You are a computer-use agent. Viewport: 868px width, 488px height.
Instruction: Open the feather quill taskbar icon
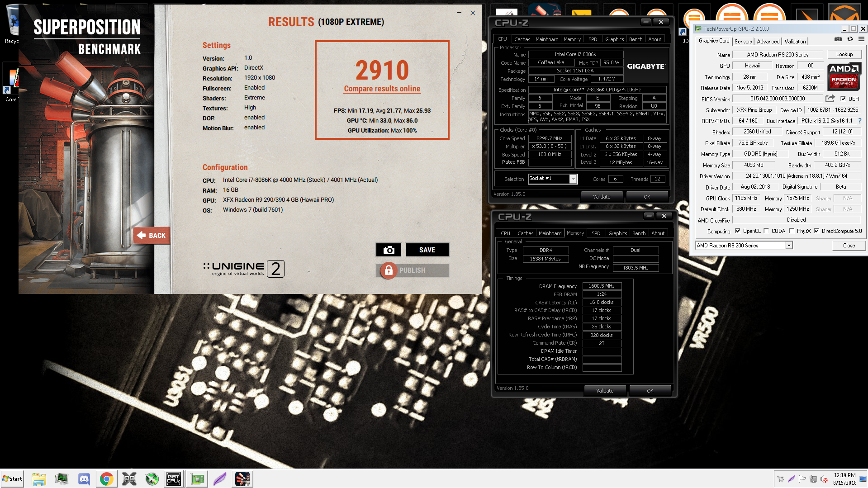(220, 479)
